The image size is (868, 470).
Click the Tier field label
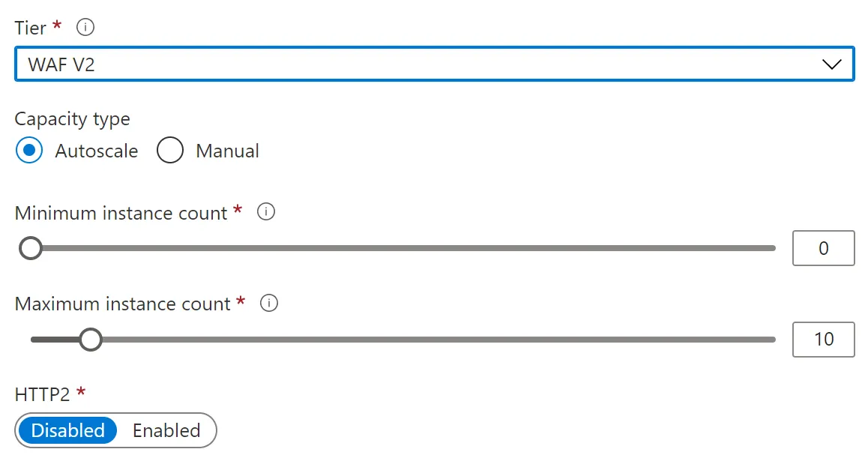(31, 28)
